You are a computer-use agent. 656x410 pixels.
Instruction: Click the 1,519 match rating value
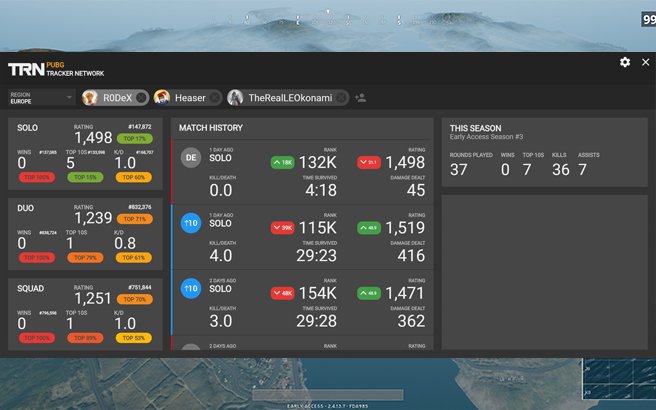[405, 228]
